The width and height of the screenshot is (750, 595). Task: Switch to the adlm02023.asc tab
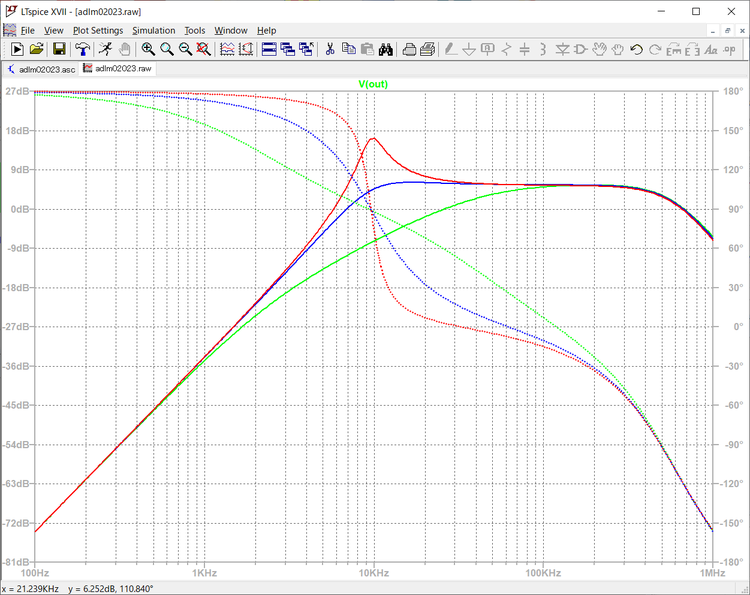click(42, 69)
